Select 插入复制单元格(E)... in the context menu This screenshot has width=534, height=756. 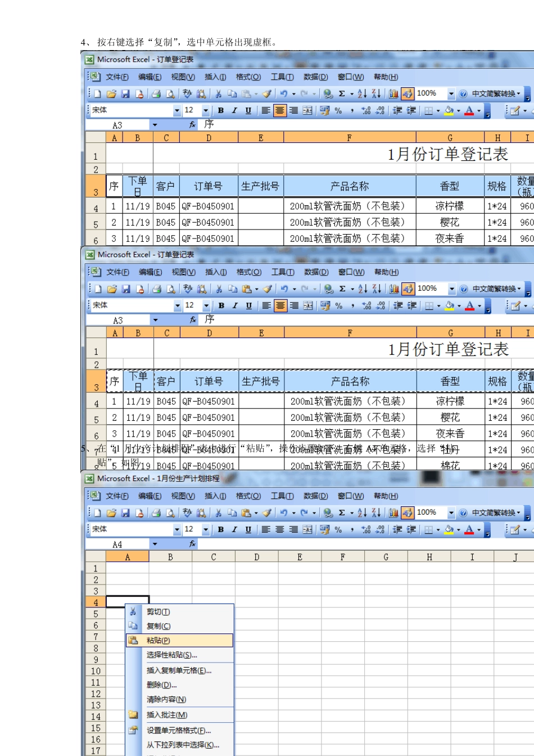tap(179, 670)
